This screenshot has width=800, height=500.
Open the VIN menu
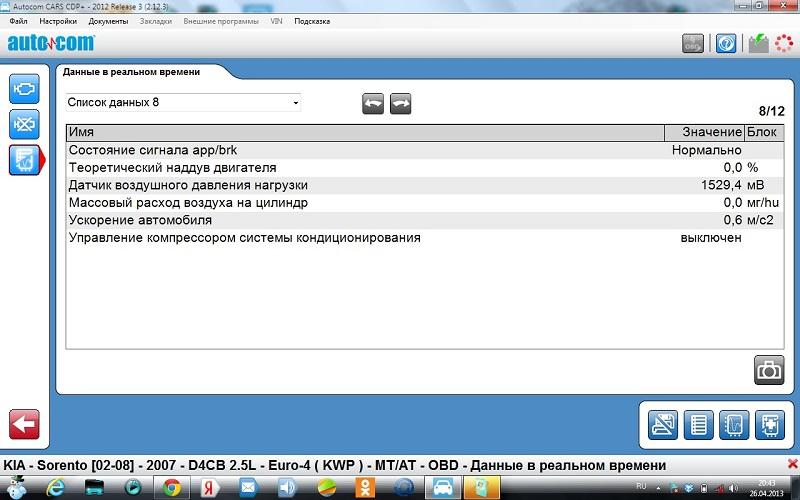coord(277,21)
